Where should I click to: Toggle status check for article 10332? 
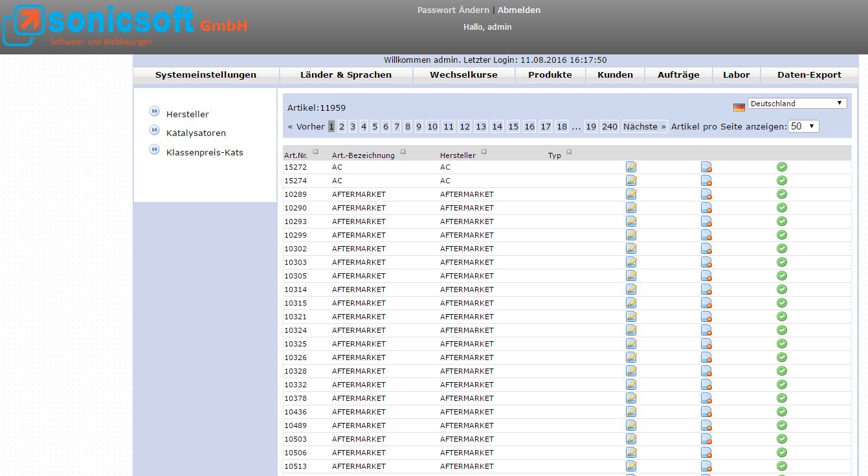click(782, 385)
